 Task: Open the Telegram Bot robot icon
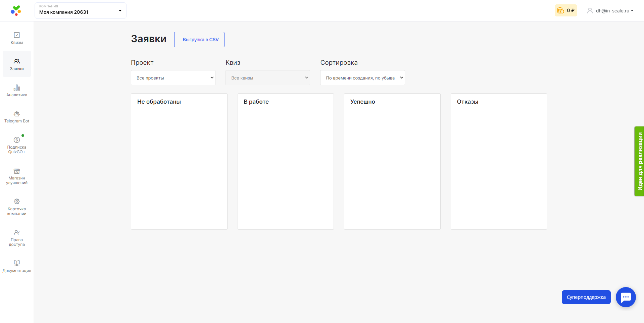coord(17,114)
